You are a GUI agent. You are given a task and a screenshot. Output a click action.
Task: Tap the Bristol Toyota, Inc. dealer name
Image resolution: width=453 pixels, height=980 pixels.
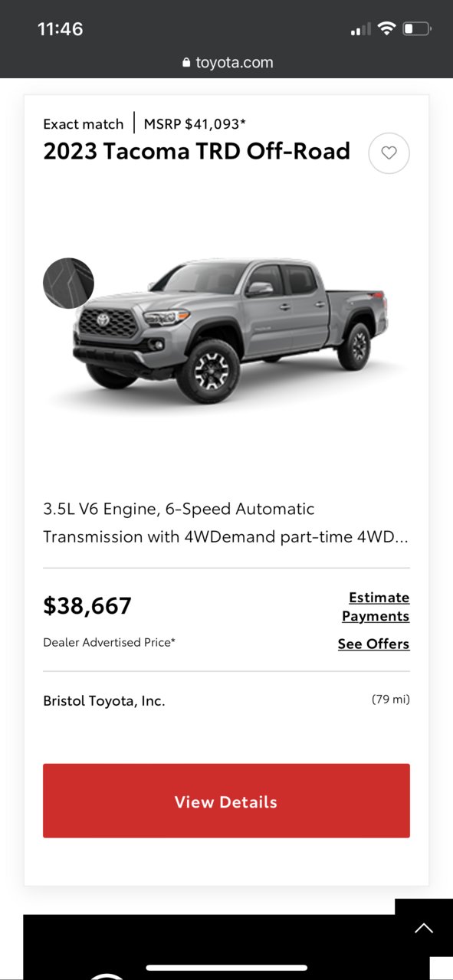[103, 700]
